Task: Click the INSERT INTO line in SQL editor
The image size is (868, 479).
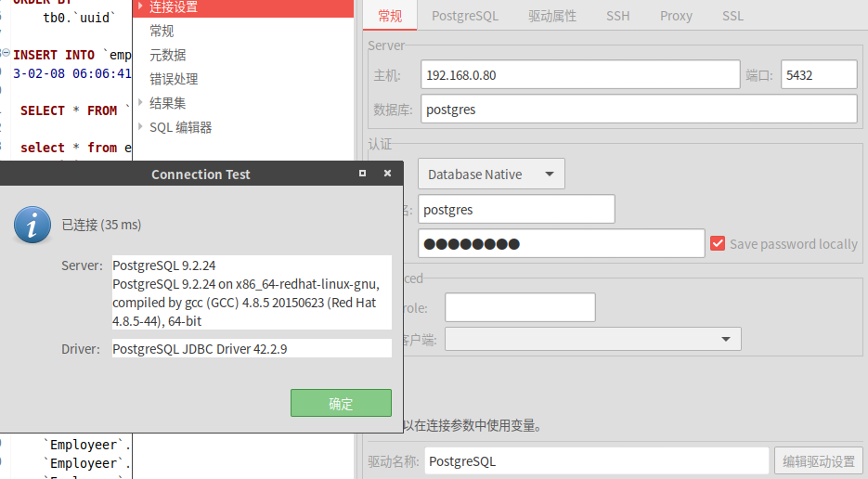Action: 72,55
